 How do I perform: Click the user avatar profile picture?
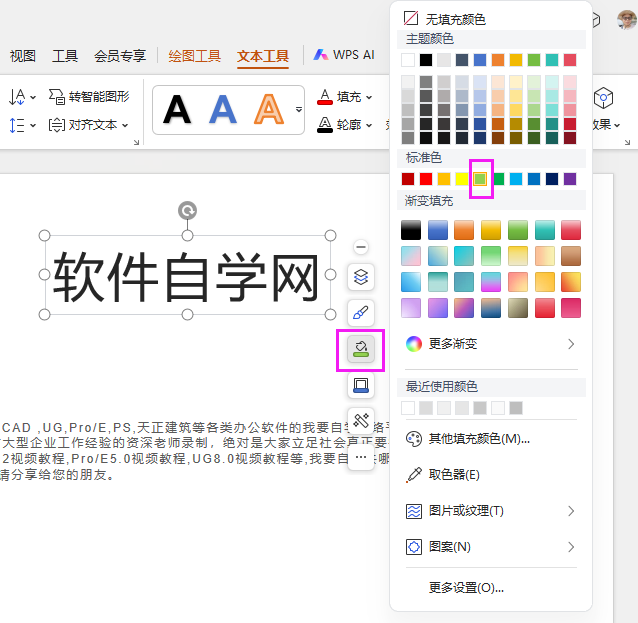point(627,20)
